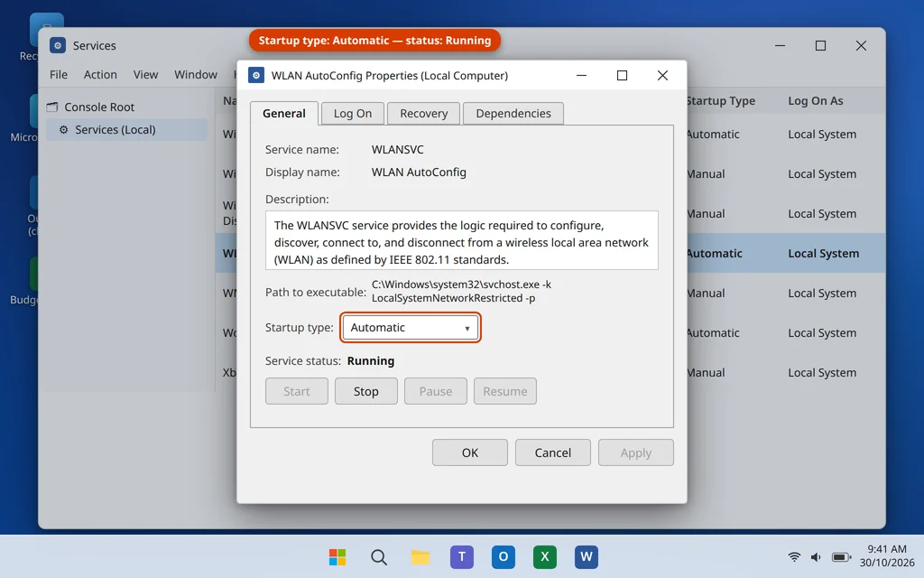This screenshot has width=924, height=578.
Task: Open Startup type dropdown
Action: pos(411,327)
